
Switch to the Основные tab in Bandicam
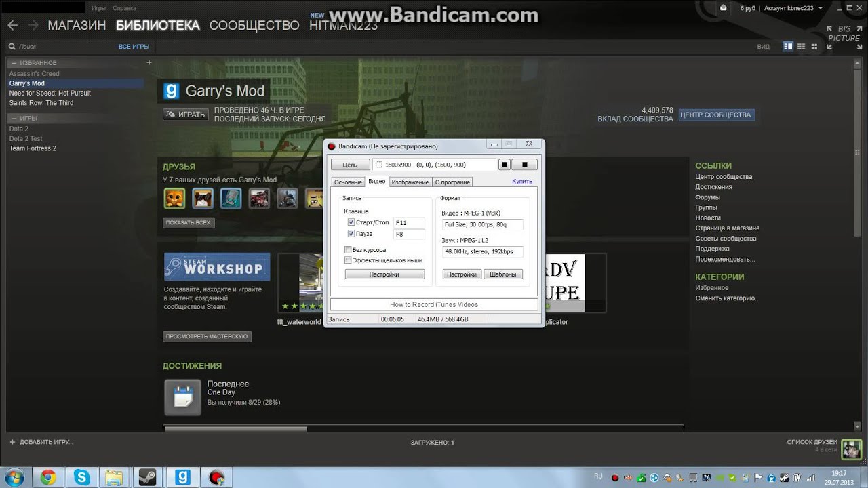pos(348,182)
